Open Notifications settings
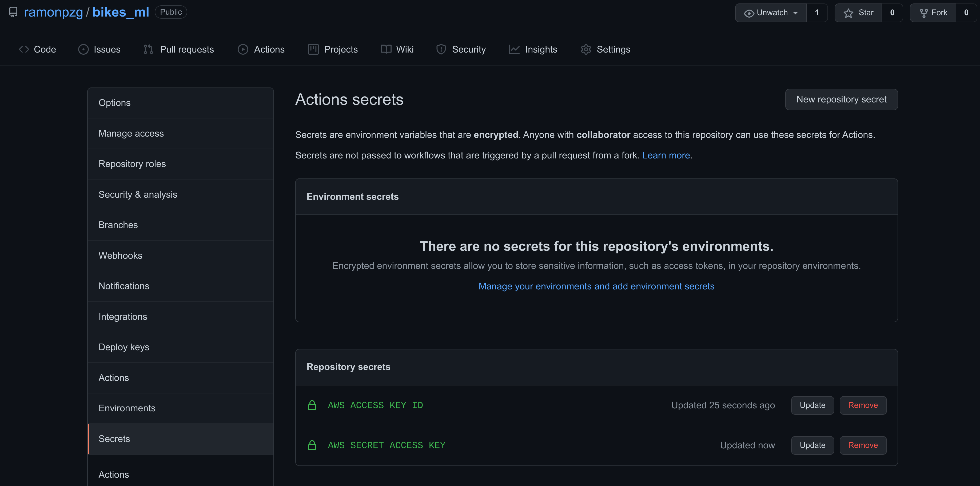 coord(181,286)
